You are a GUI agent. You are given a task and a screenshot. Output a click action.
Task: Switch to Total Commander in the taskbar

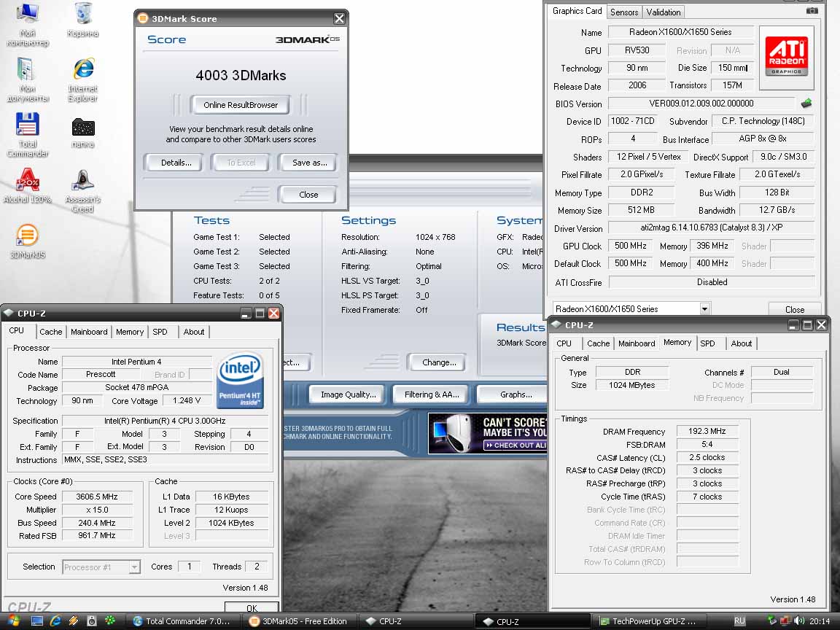[183, 621]
